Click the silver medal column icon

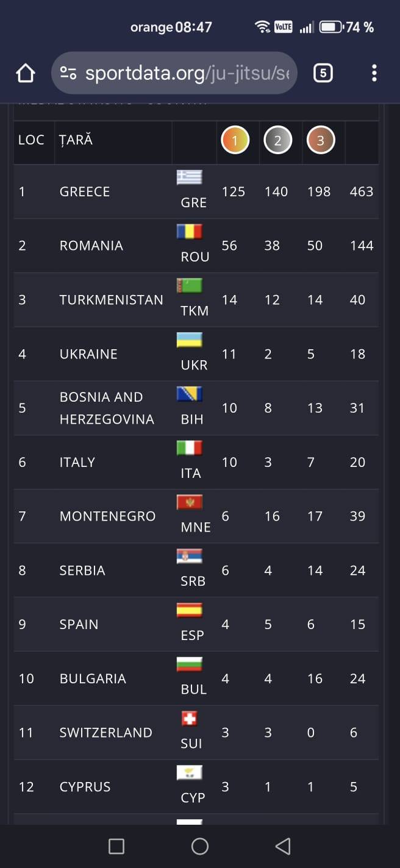277,141
